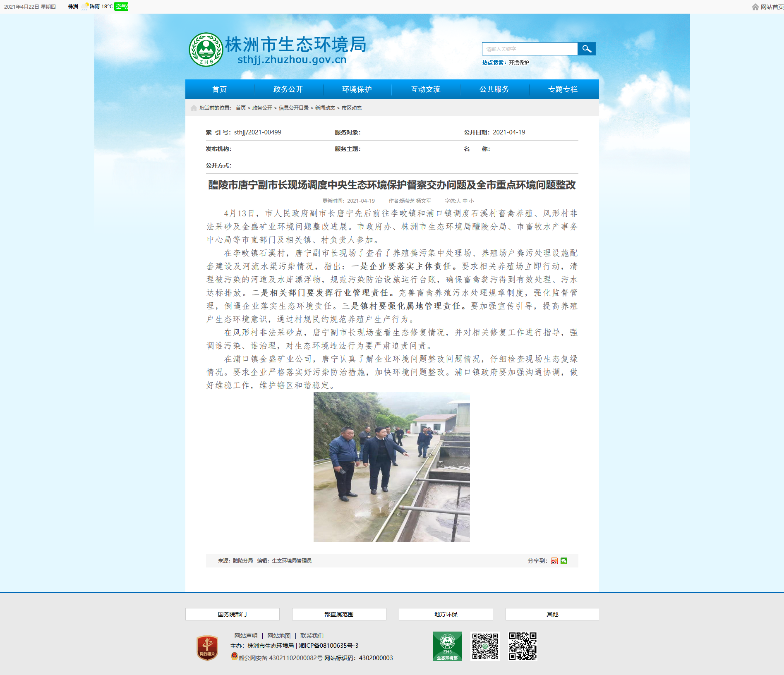The image size is (784, 675).
Task: Expand the 地方环保 links list
Action: coord(446,614)
